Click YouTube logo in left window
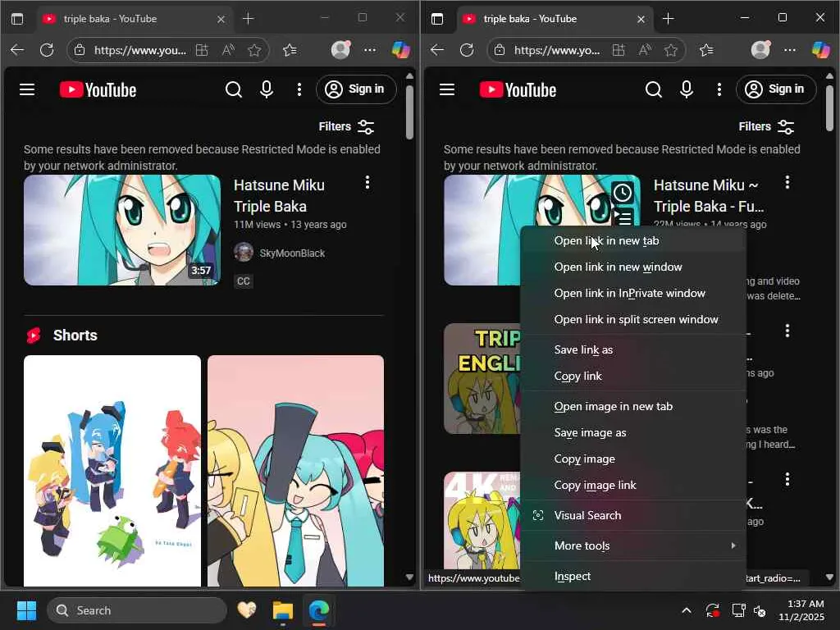Screen dimensions: 840x630 pos(98,89)
